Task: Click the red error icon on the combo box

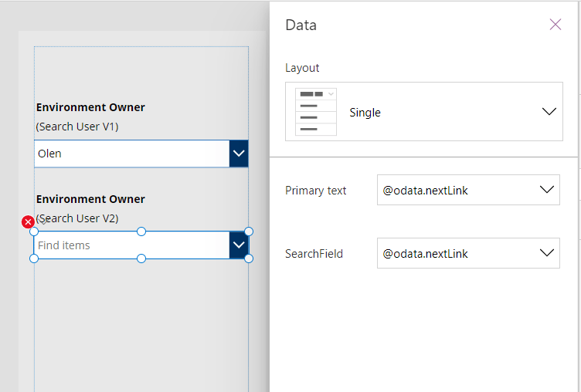Action: click(x=28, y=222)
